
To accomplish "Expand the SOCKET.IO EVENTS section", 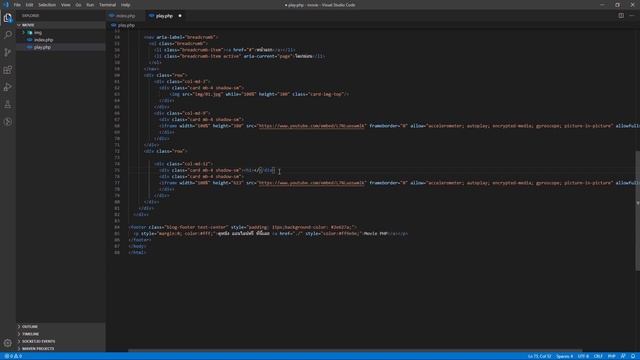I will tap(38, 342).
